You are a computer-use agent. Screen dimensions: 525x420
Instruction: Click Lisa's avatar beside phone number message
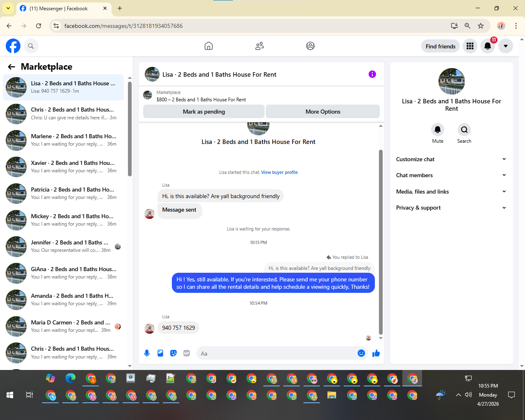149,328
